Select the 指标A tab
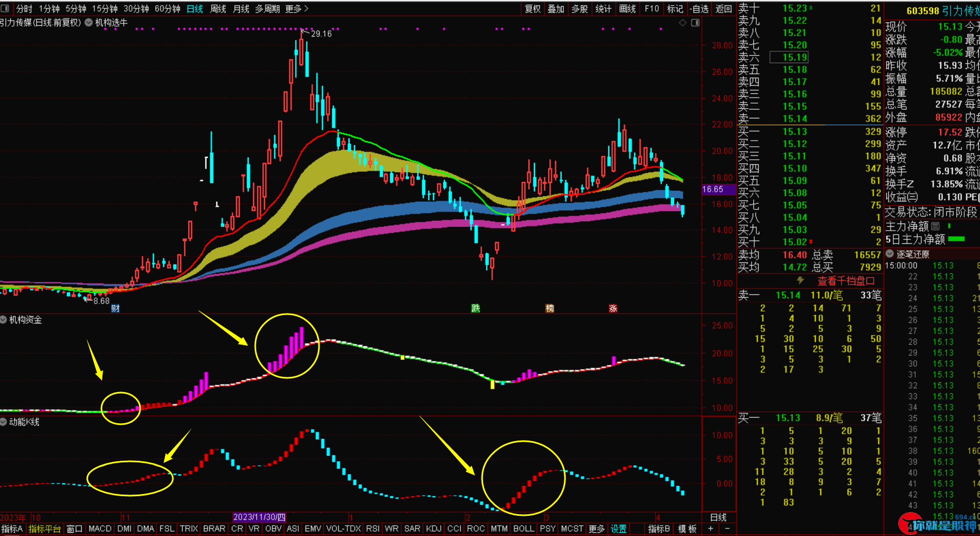Screen dimensions: 980x536 (x=12, y=528)
